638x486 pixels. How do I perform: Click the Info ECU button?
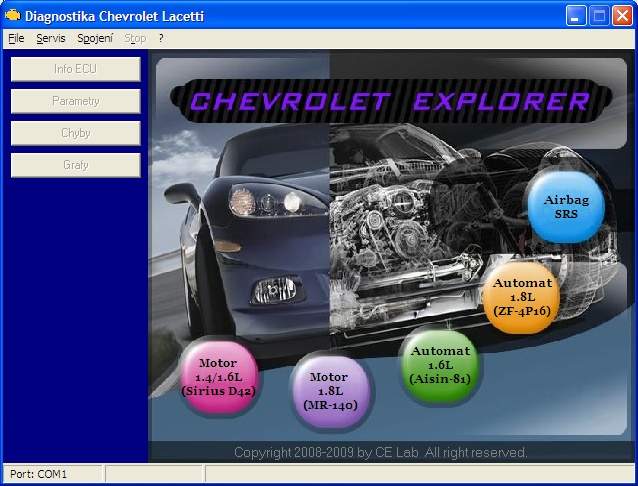tap(76, 69)
